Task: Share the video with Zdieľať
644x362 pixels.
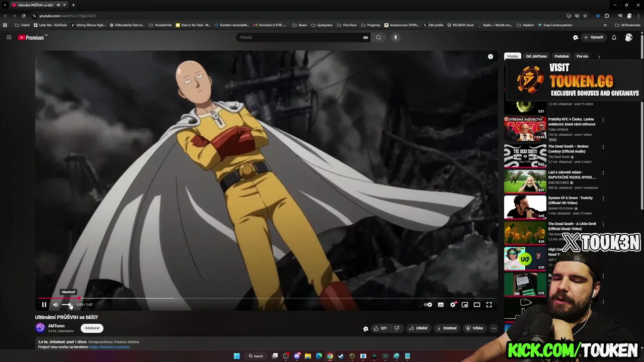Action: [418, 328]
